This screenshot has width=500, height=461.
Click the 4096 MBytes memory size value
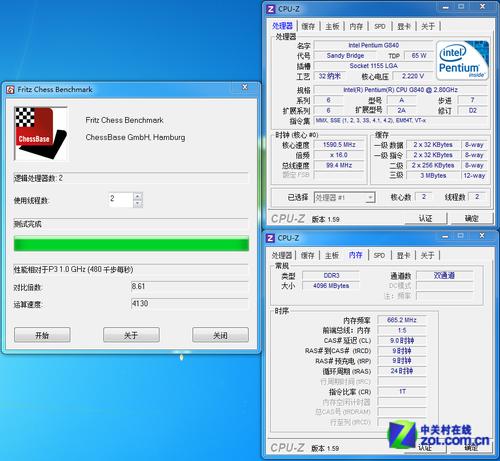[x=331, y=286]
